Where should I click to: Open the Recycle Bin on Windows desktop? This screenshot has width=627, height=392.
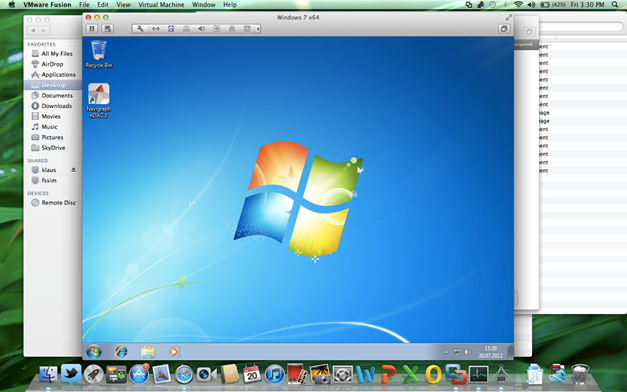(x=99, y=54)
